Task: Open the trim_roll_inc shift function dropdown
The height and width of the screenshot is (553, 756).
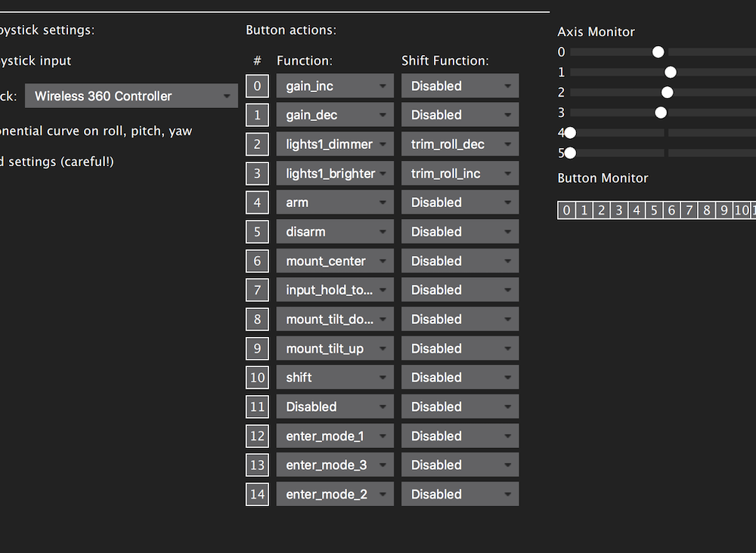Action: coord(460,174)
